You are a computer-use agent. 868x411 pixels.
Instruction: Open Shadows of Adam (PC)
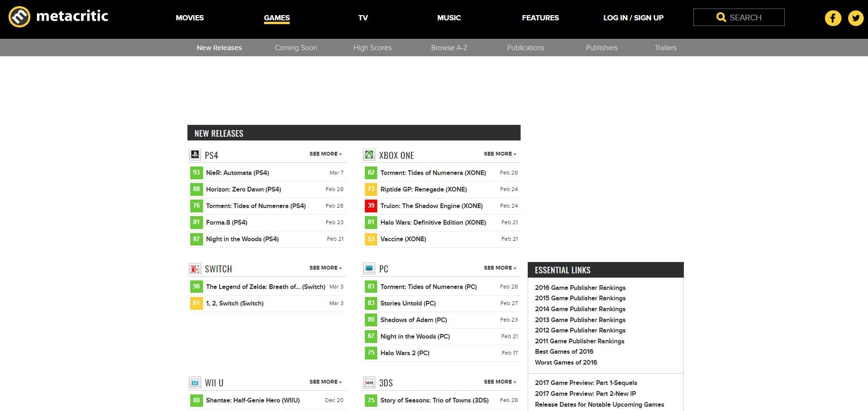click(414, 320)
